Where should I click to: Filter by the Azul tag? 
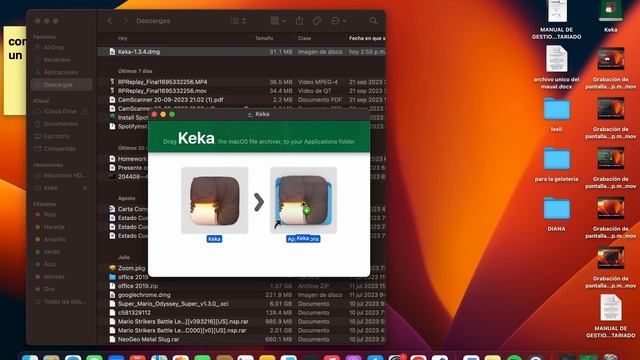(49, 264)
